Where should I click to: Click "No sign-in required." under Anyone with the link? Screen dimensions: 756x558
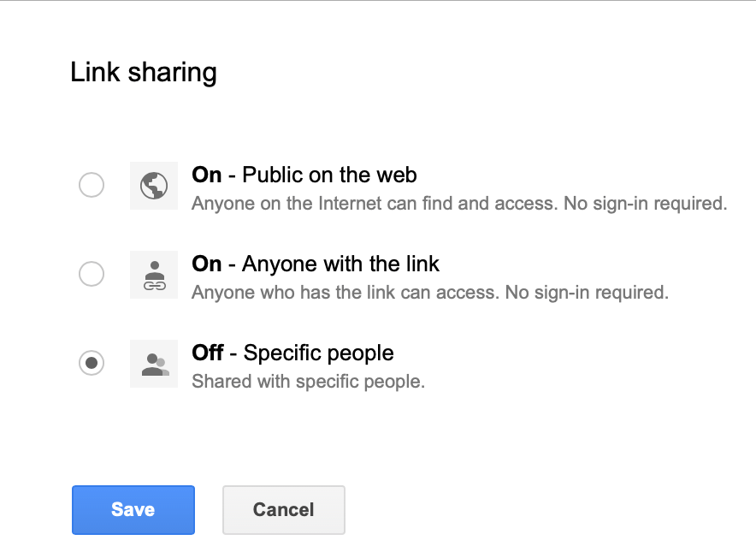click(x=587, y=293)
